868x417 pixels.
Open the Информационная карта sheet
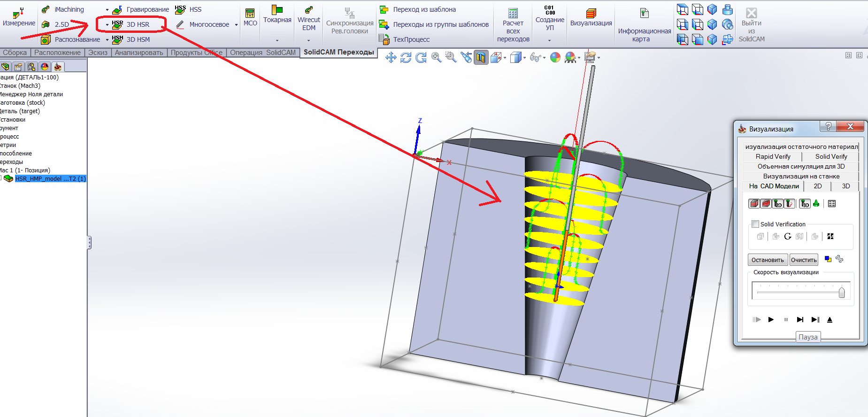tap(645, 25)
